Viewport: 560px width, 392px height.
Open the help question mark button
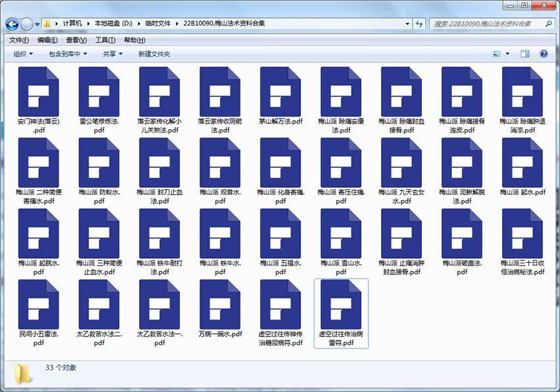point(544,54)
